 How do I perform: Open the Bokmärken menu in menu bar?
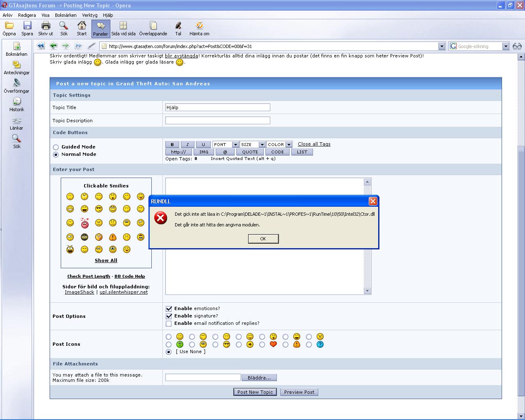(x=66, y=15)
